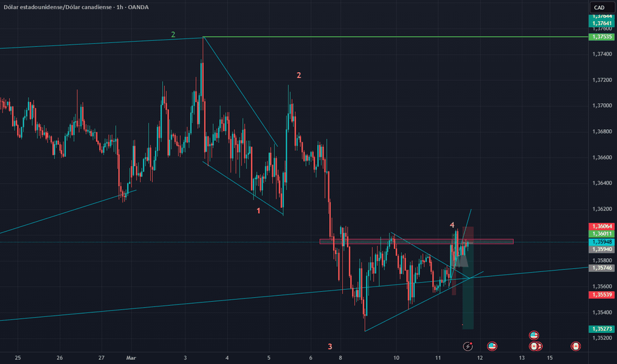
Task: Click the green 1,36011 price label
Action: pos(602,234)
